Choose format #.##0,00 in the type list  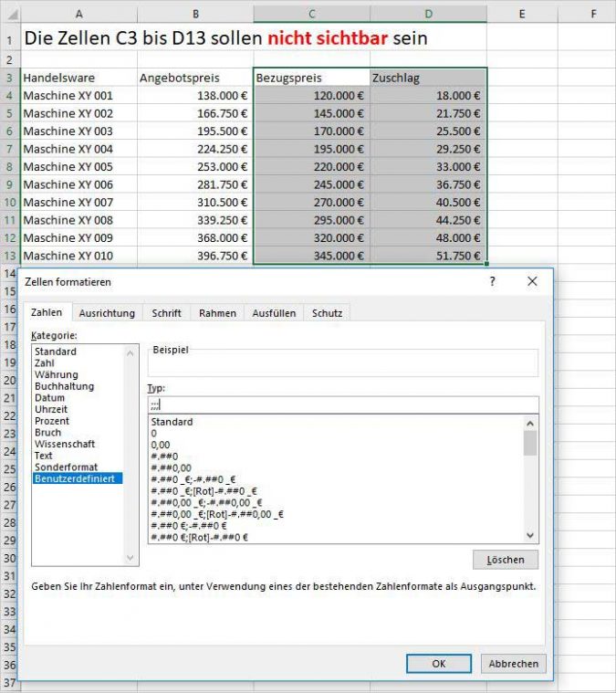coord(172,467)
